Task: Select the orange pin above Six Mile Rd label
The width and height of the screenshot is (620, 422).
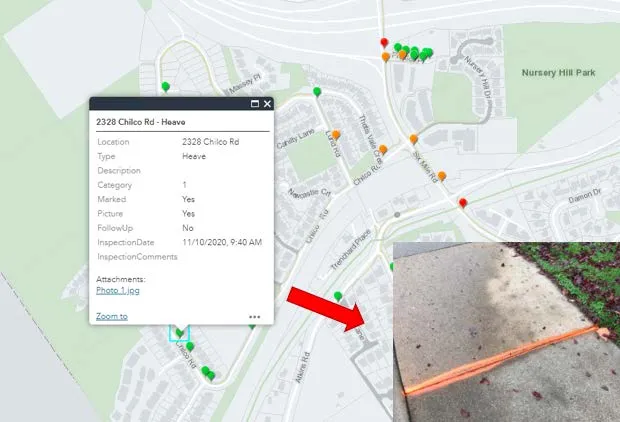Action: coord(414,139)
